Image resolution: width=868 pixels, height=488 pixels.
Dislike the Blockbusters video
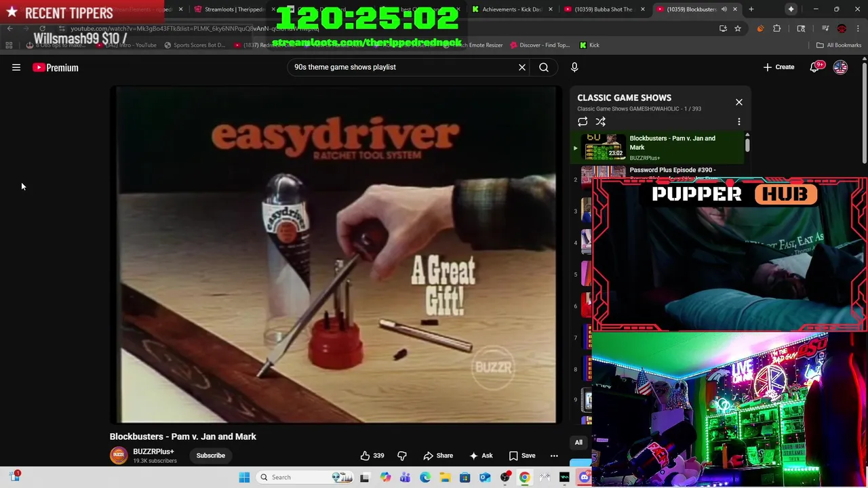tap(401, 455)
